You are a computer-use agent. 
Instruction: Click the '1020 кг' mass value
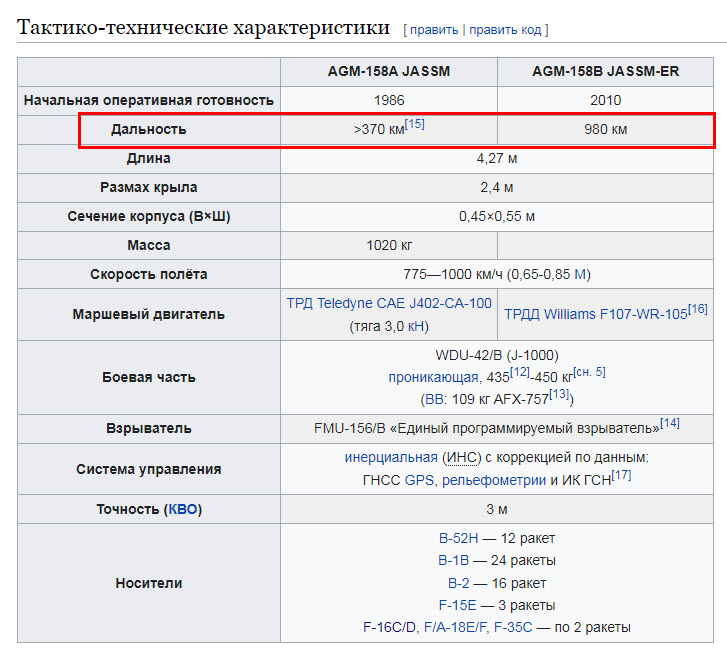tap(389, 245)
